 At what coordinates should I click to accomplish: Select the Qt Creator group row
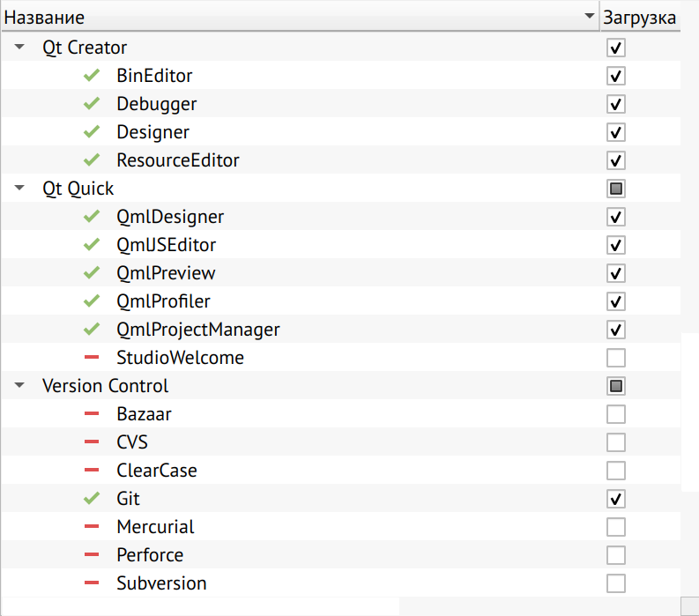coord(341,48)
